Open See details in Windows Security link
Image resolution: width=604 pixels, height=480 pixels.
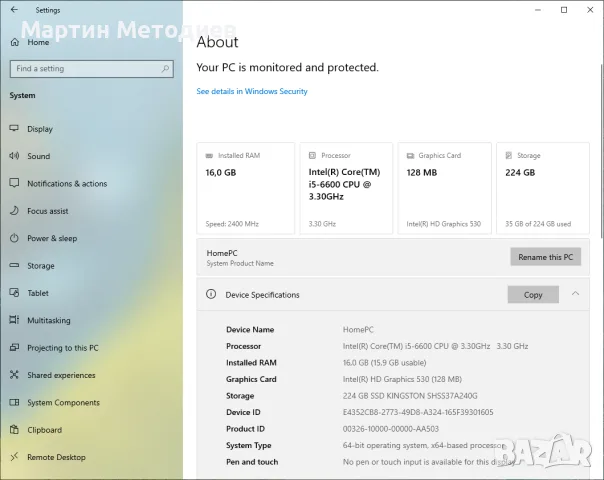tap(252, 91)
